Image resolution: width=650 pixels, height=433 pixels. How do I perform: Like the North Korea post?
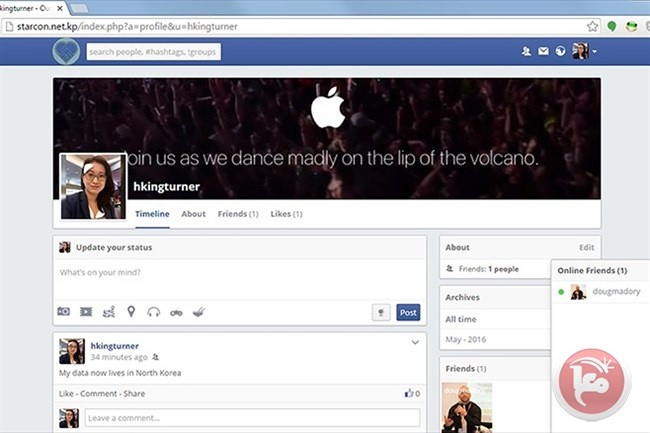click(x=66, y=394)
